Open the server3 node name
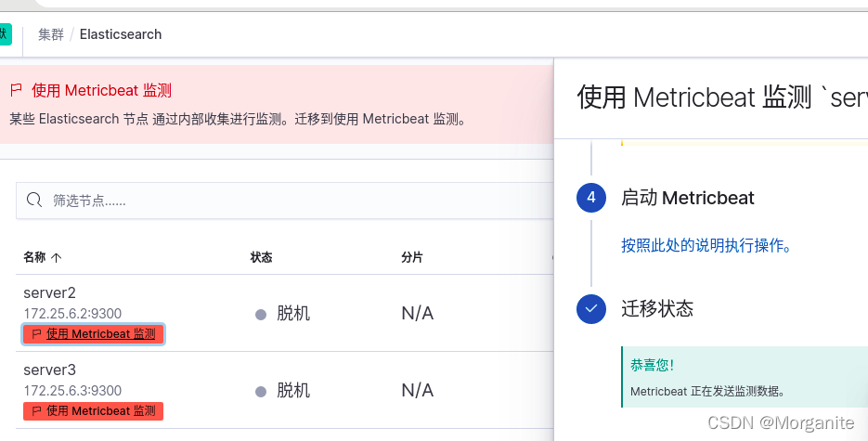The image size is (868, 441). click(x=50, y=370)
